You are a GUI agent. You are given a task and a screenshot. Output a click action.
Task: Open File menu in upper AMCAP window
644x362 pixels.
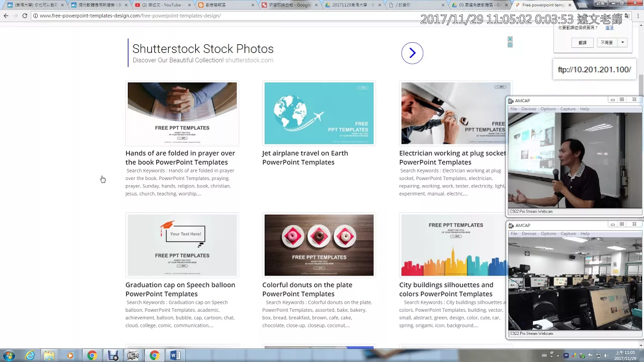coord(513,109)
